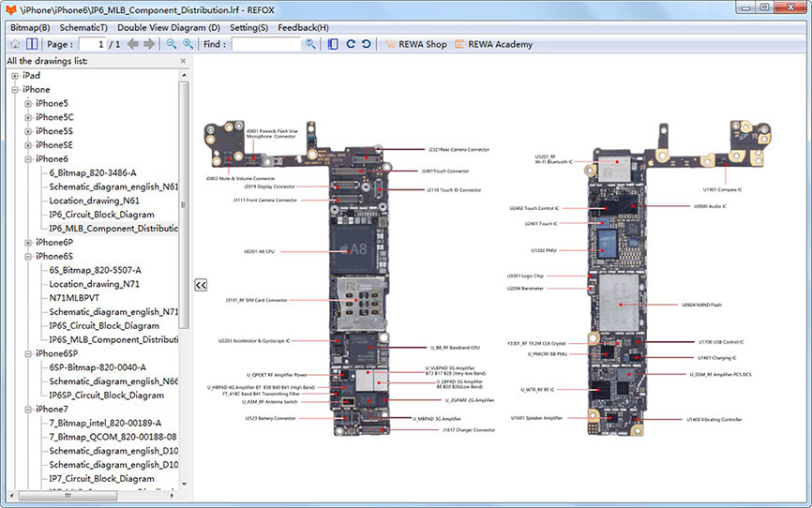Rotate the drawing counterclockwise
The height and width of the screenshot is (508, 812).
[366, 44]
